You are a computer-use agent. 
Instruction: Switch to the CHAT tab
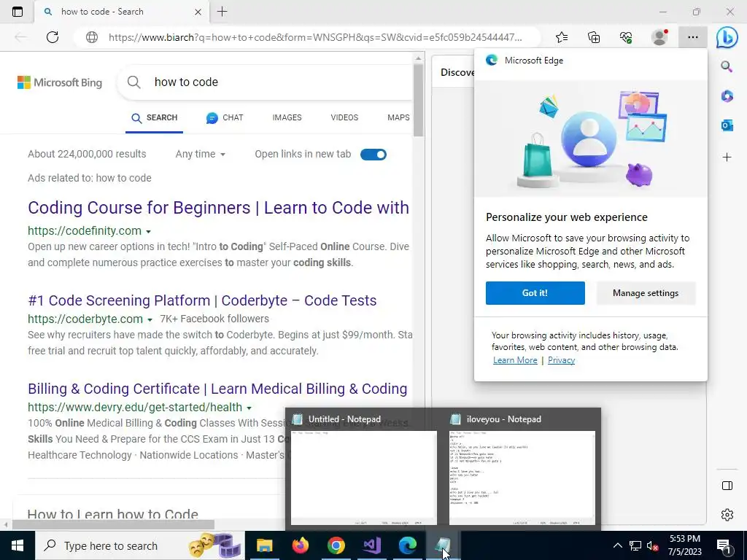pos(225,117)
